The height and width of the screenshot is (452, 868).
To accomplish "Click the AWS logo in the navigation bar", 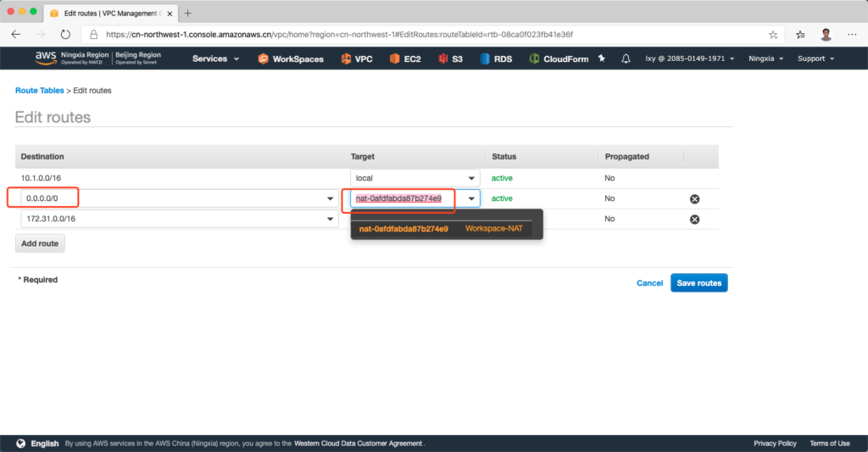I will 46,59.
